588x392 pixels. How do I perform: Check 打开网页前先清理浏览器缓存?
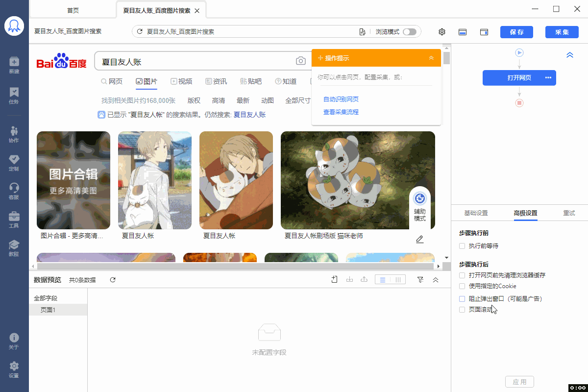point(462,275)
